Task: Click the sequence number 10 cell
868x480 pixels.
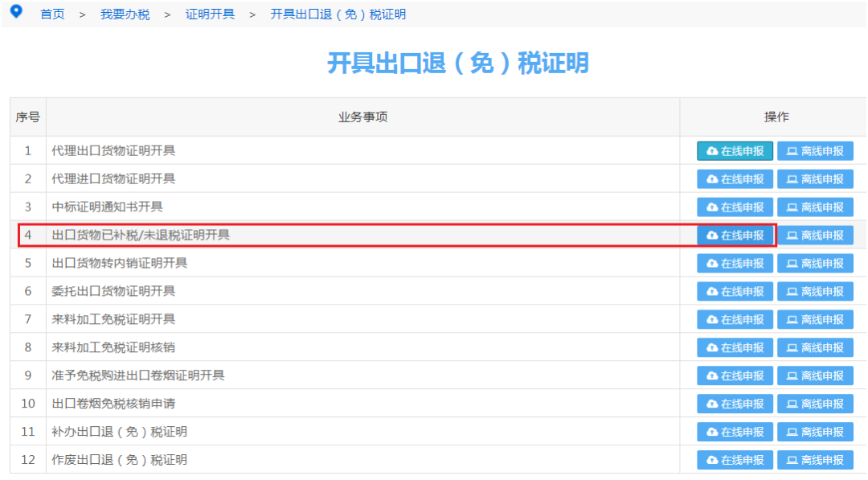Action: click(27, 404)
